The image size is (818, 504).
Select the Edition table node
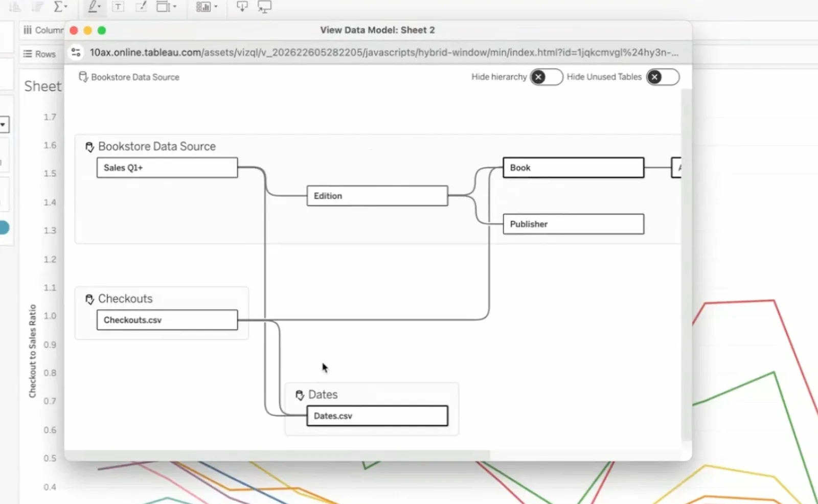click(377, 196)
